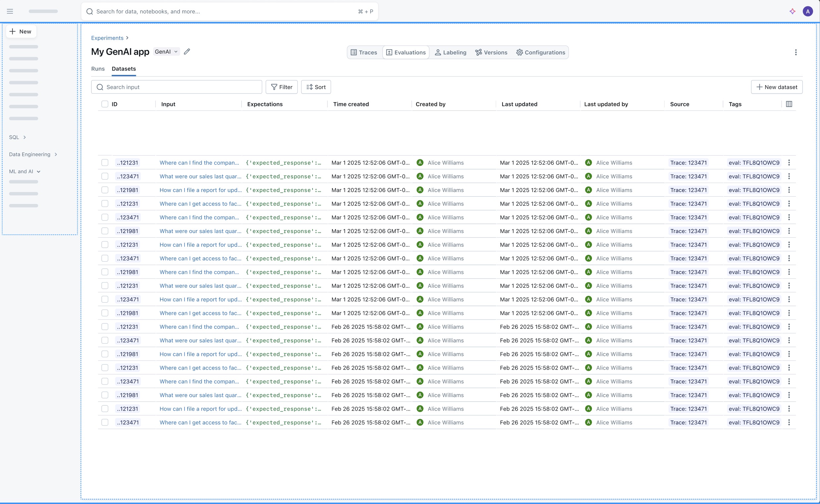Open kebab menu for Mar 1 row ..121231 'Where can I find'
The height and width of the screenshot is (504, 820).
789,163
